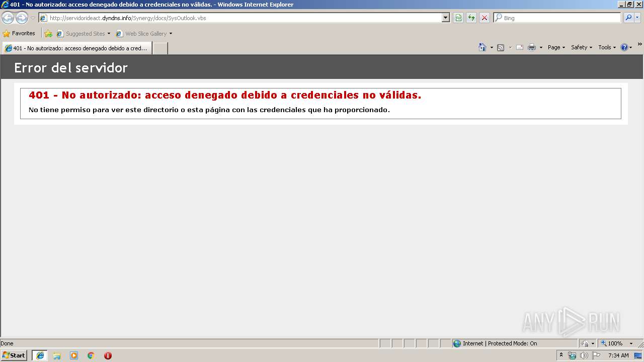Open the Safety menu
644x362 pixels.
point(581,47)
